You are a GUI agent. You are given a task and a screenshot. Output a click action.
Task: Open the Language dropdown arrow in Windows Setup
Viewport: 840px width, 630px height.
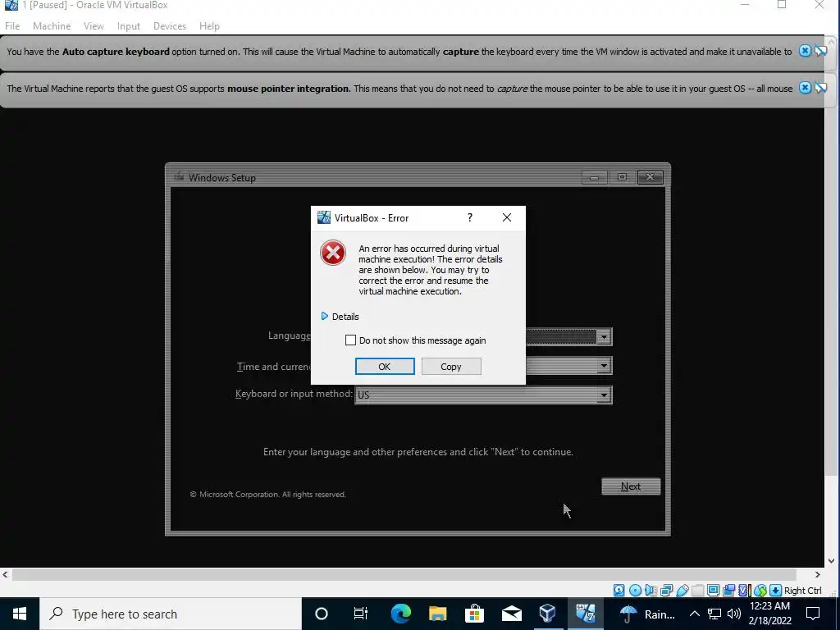[604, 337]
